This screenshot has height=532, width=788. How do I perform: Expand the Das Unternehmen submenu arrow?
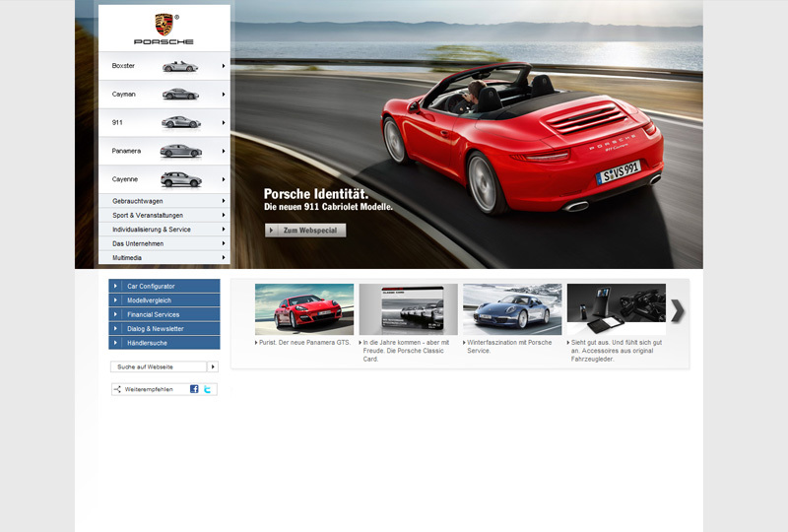coord(224,243)
